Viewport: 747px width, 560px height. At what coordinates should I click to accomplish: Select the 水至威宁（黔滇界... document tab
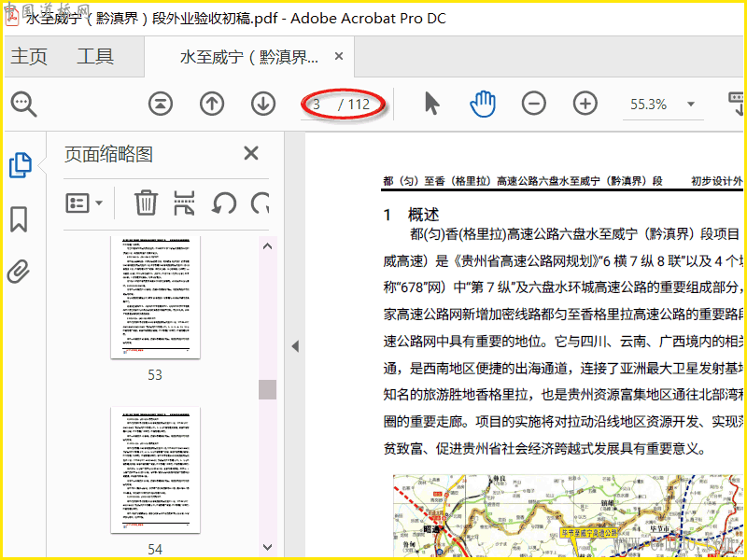[x=248, y=57]
